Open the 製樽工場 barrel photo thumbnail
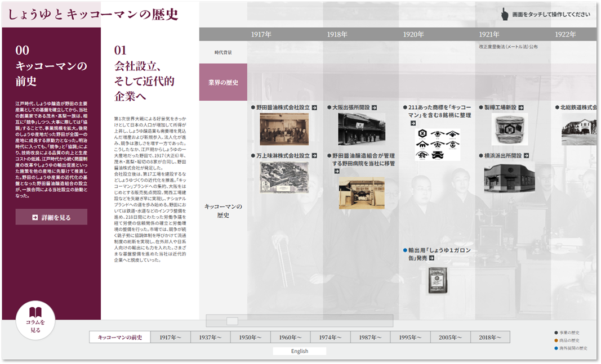Image resolution: width=601 pixels, height=364 pixels. pyautogui.click(x=510, y=129)
